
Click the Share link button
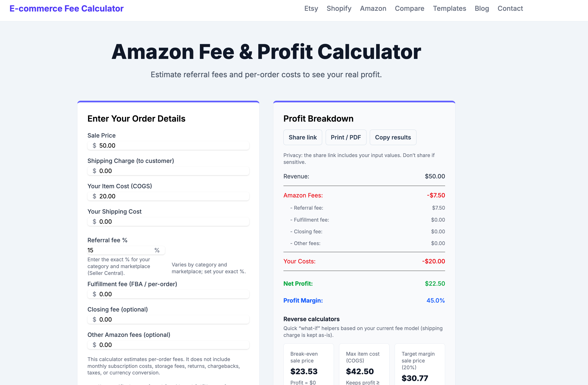pyautogui.click(x=303, y=137)
